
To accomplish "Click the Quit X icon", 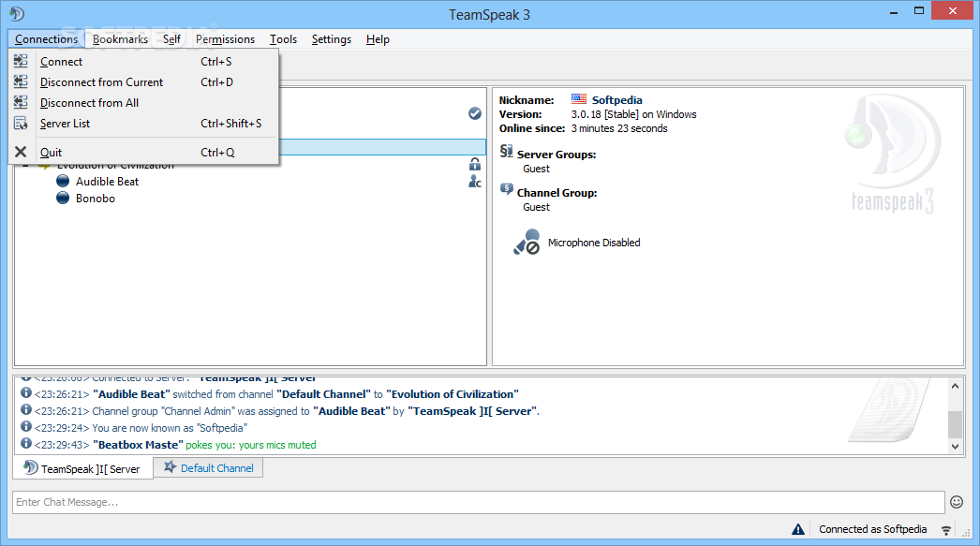I will click(21, 152).
